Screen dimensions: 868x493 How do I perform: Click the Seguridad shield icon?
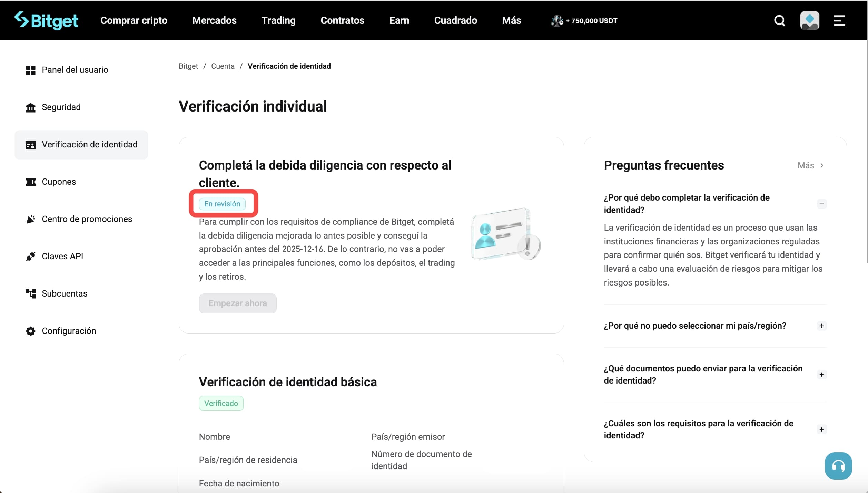click(31, 107)
